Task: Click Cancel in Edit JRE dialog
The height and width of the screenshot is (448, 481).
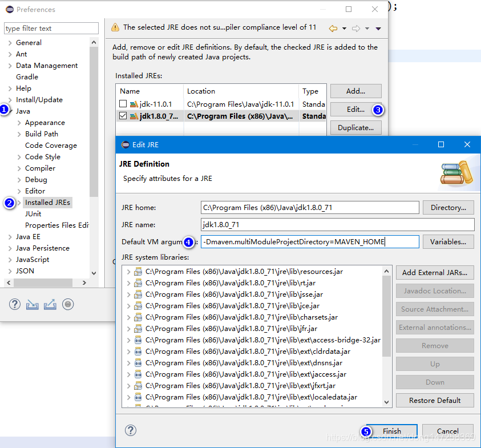Action: pos(447,431)
